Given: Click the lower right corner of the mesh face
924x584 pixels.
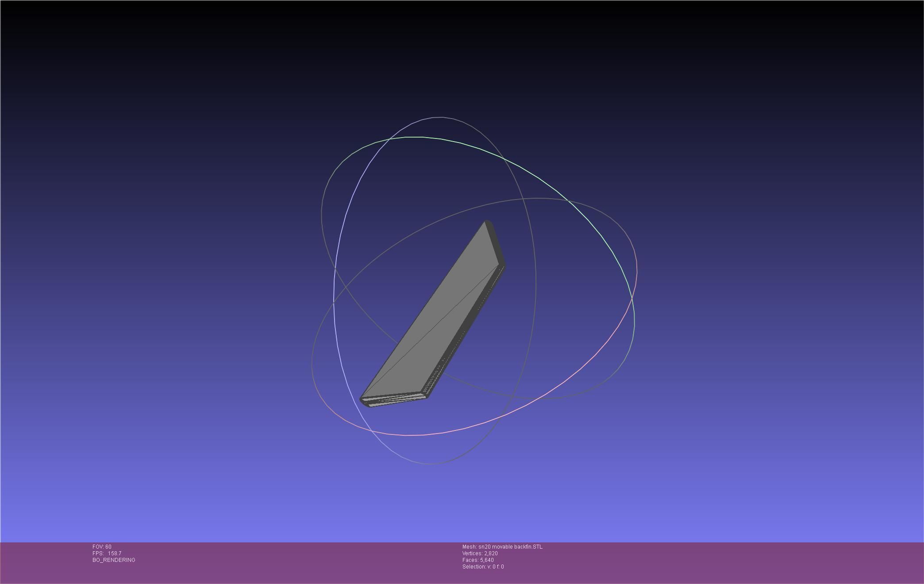Looking at the screenshot, I should click(x=420, y=391).
